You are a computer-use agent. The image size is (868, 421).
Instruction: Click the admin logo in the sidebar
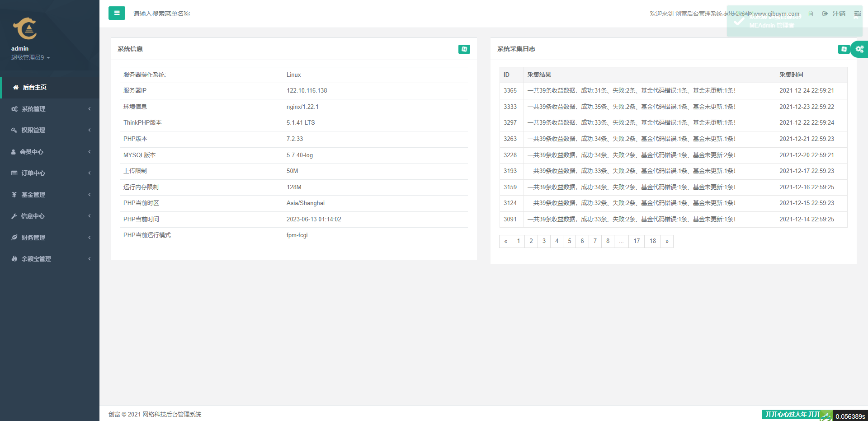pos(25,28)
